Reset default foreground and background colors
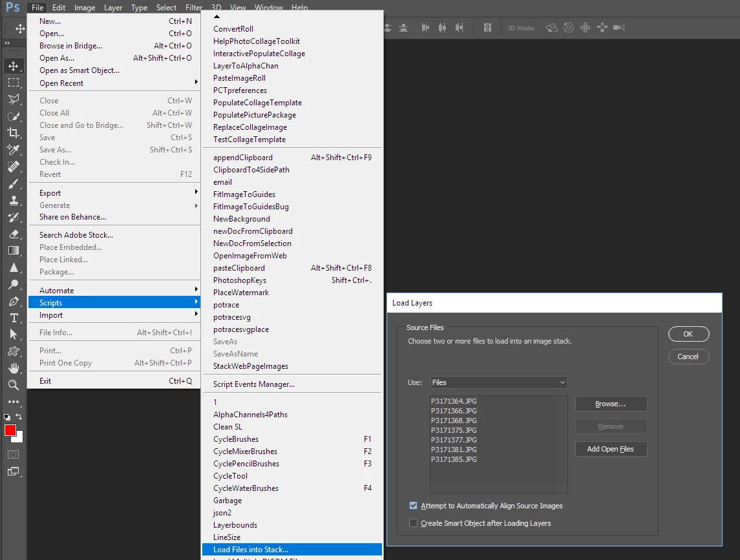 click(x=7, y=417)
